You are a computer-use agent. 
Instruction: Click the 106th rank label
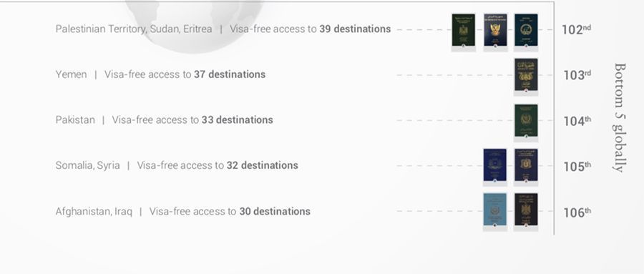pos(576,212)
